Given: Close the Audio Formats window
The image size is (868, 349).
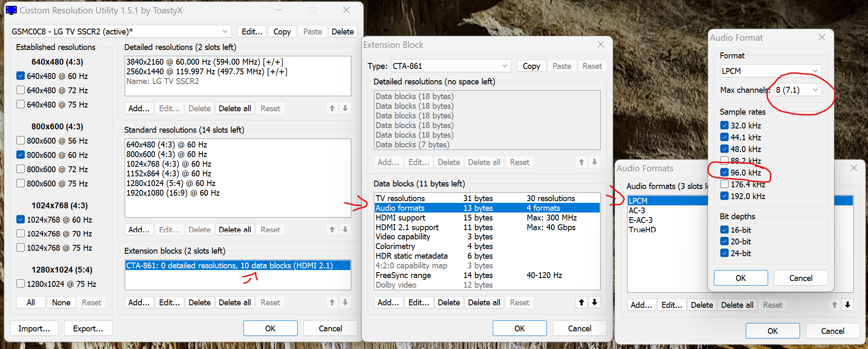Looking at the screenshot, I should click(854, 168).
